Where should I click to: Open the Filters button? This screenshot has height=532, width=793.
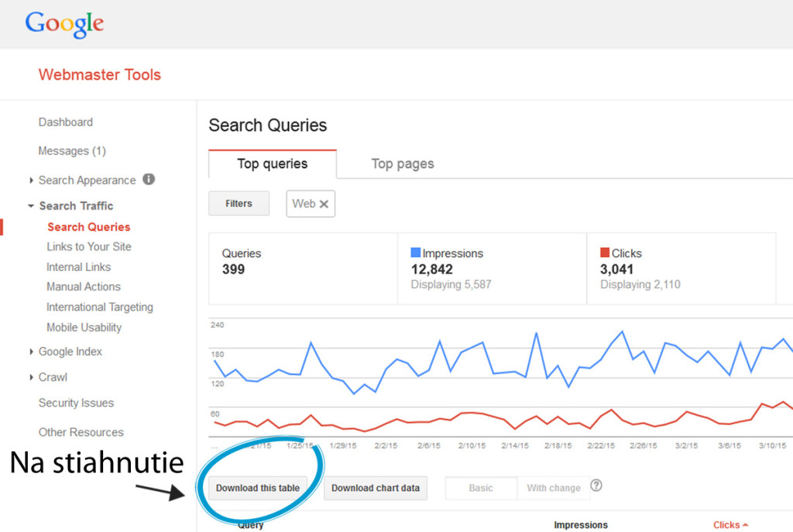tap(239, 204)
